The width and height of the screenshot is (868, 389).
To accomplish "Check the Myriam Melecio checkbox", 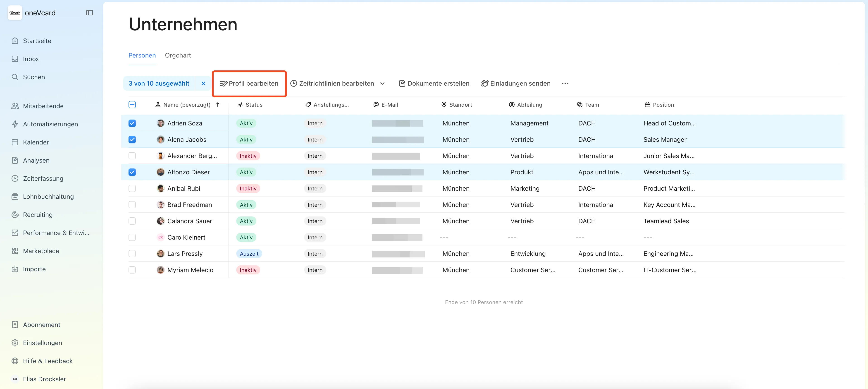I will [132, 270].
